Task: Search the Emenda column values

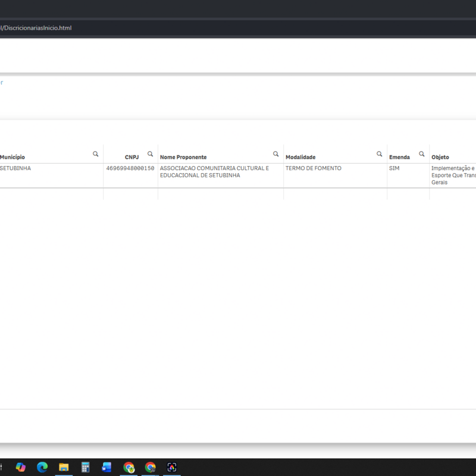Action: pyautogui.click(x=422, y=154)
